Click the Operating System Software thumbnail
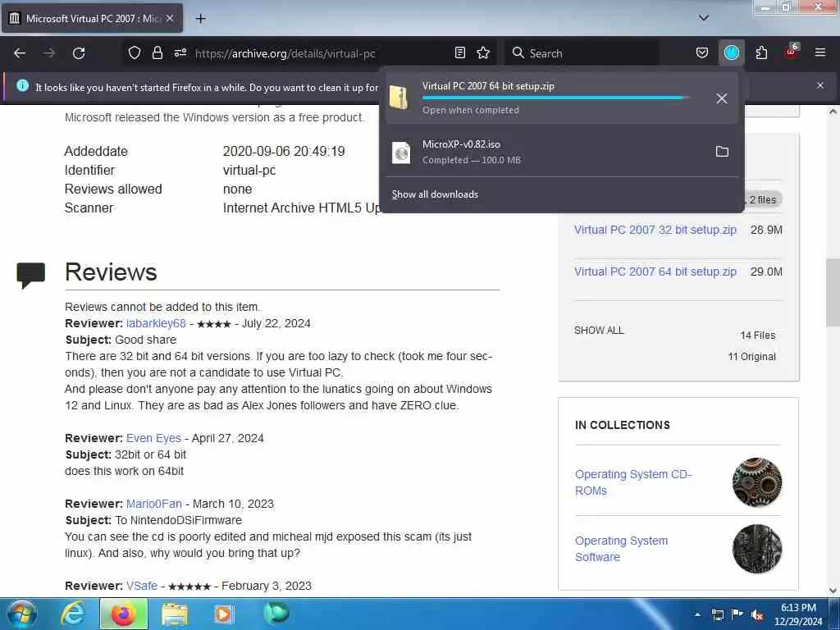This screenshot has height=630, width=840. pyautogui.click(x=757, y=549)
